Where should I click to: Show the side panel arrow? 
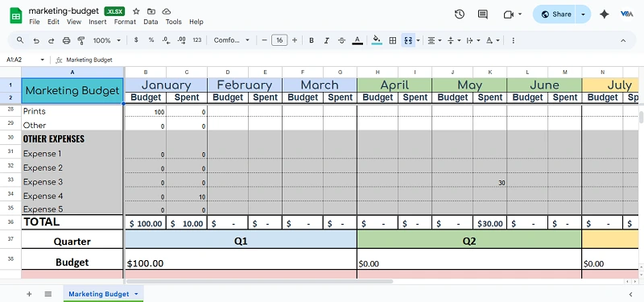click(x=631, y=294)
